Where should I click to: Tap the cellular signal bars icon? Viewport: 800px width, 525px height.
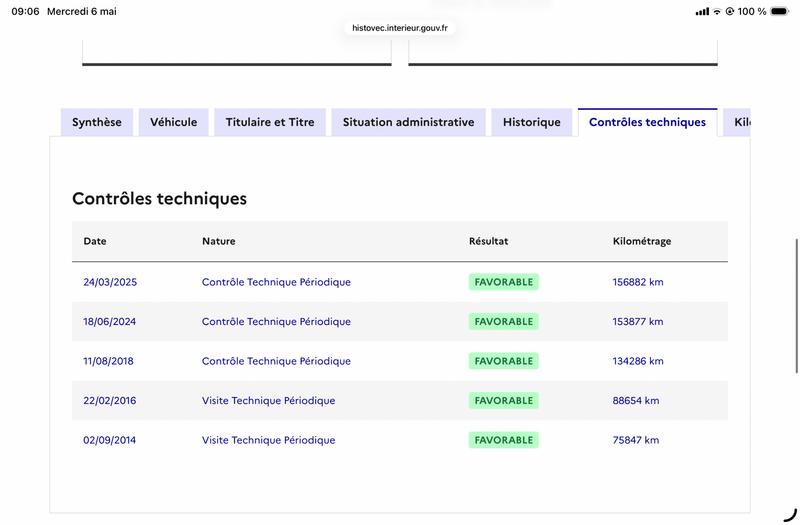coord(702,11)
